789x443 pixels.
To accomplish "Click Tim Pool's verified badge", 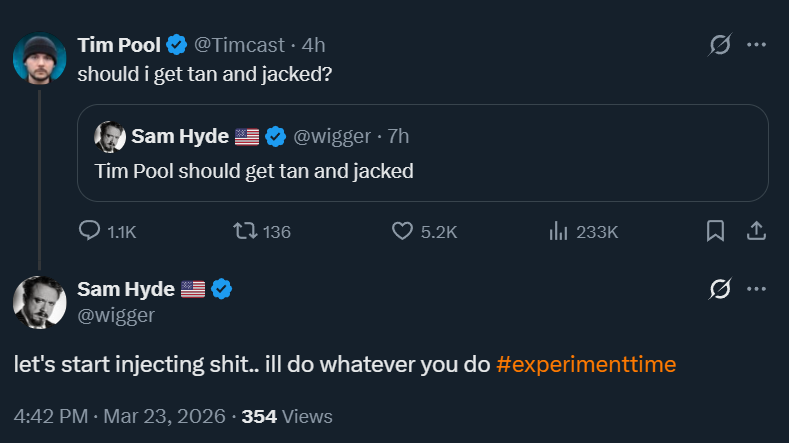I will pyautogui.click(x=177, y=45).
